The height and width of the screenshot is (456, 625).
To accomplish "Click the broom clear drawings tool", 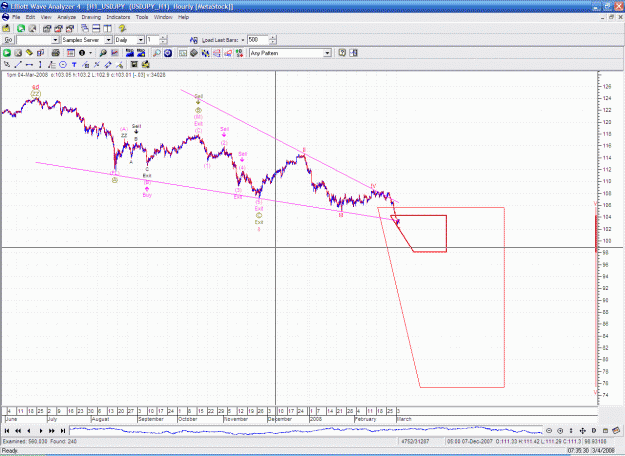I will (119, 65).
